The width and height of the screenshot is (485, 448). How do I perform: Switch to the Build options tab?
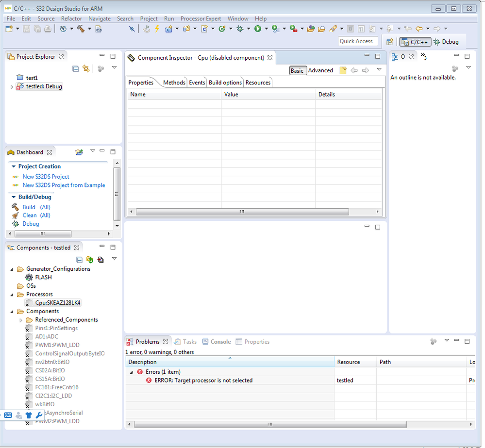(225, 83)
